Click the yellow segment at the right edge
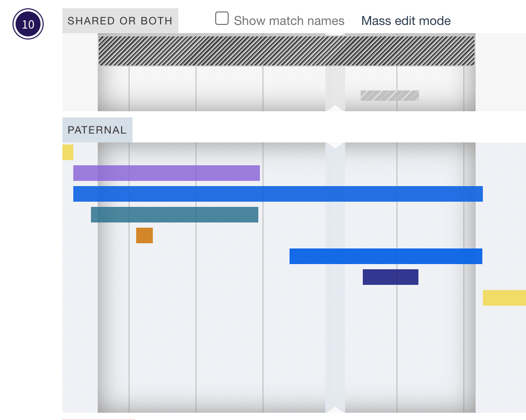 504,297
